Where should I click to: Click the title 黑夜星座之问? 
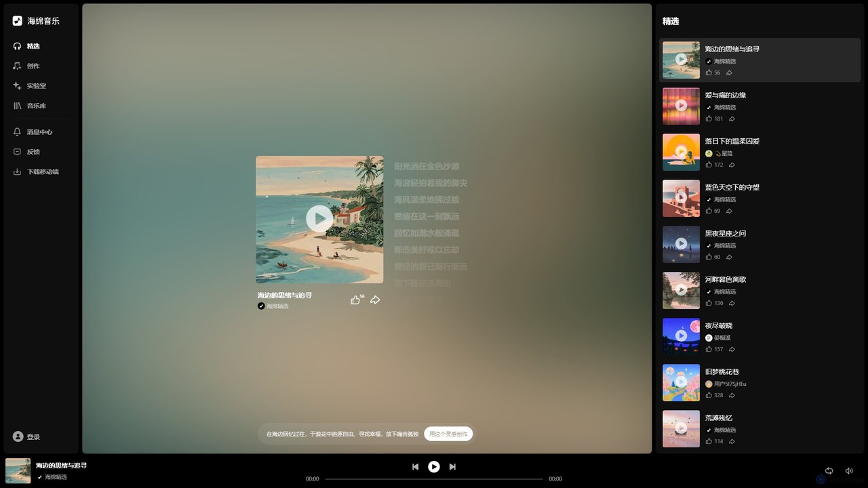point(726,234)
